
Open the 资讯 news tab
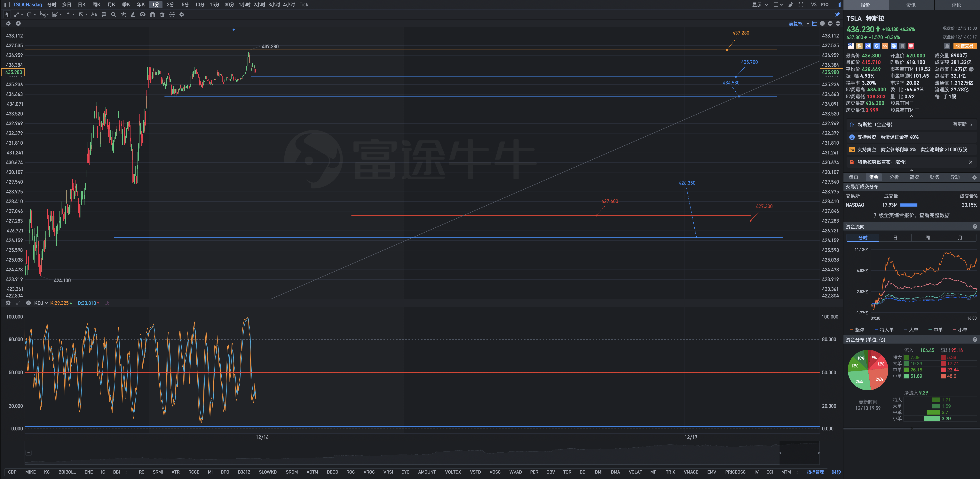[x=911, y=5]
